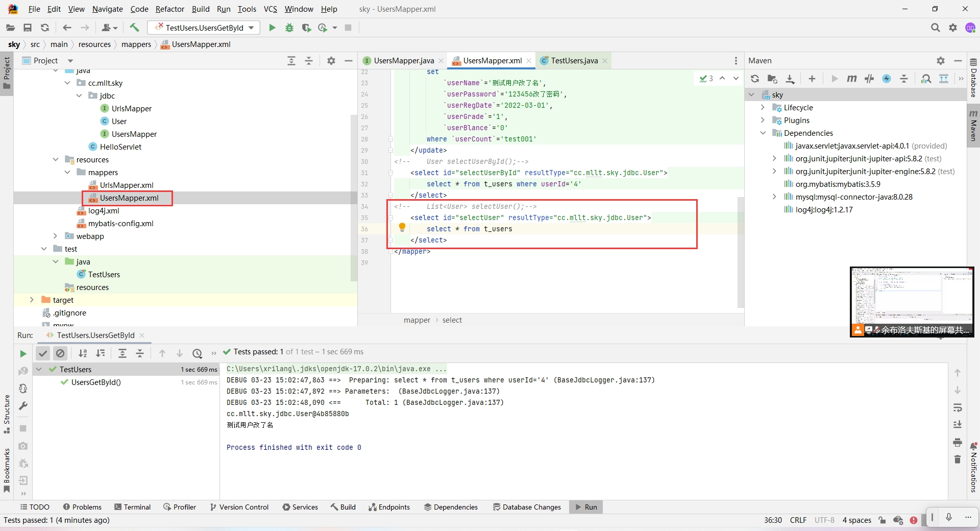Expand the webapp folder node

point(56,236)
